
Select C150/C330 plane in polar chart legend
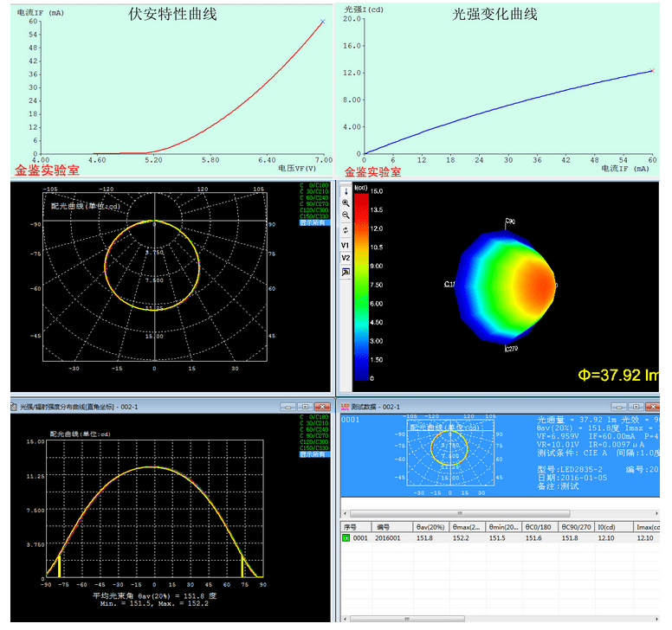click(314, 216)
